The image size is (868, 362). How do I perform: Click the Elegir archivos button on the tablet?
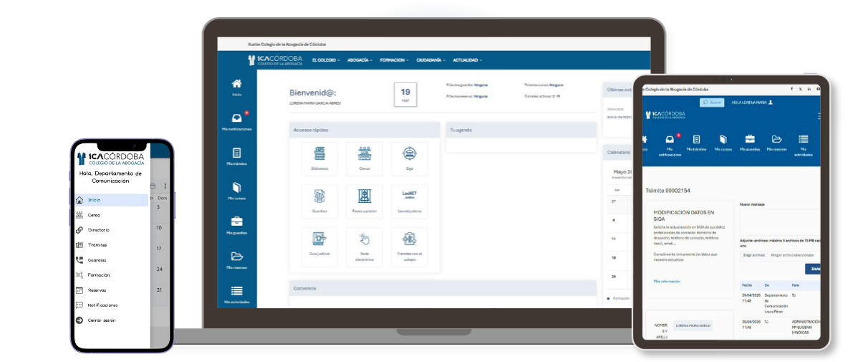tap(753, 255)
